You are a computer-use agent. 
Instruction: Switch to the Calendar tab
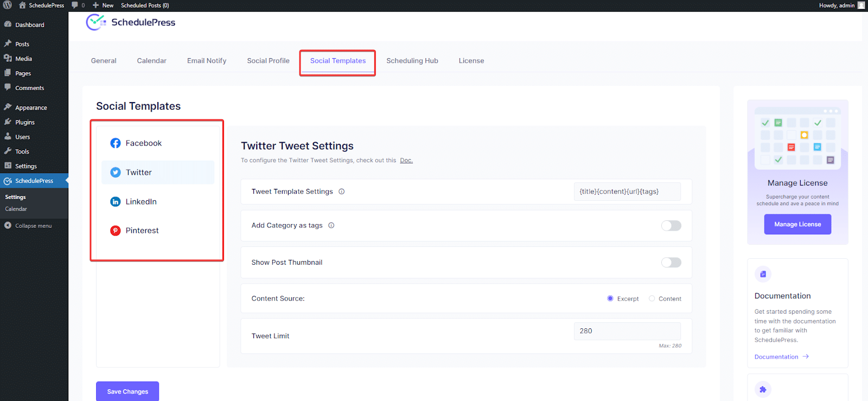(x=152, y=61)
